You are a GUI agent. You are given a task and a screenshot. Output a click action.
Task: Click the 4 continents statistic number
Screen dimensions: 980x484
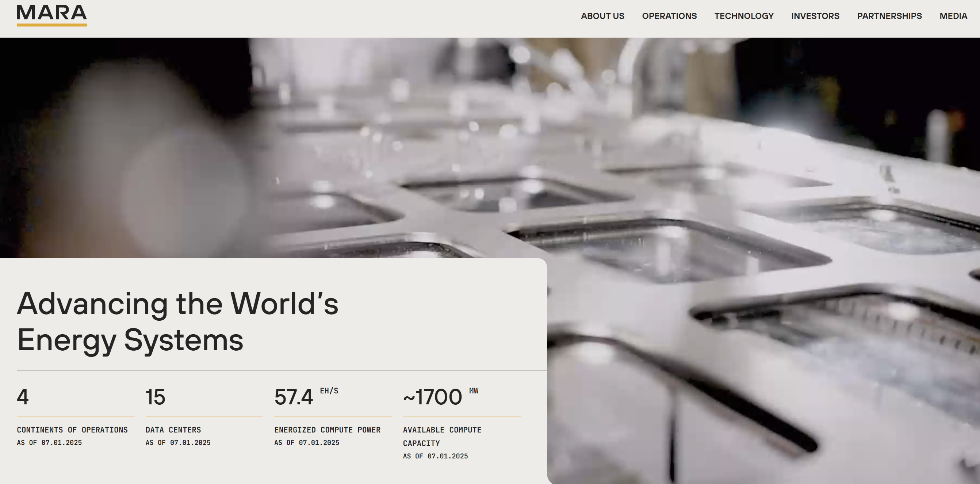(23, 397)
